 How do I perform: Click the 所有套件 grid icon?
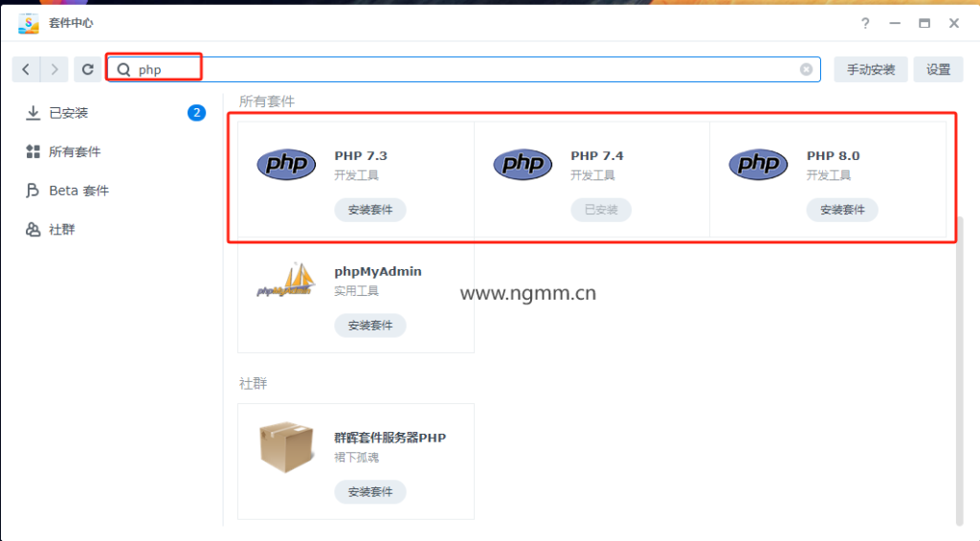coord(33,151)
